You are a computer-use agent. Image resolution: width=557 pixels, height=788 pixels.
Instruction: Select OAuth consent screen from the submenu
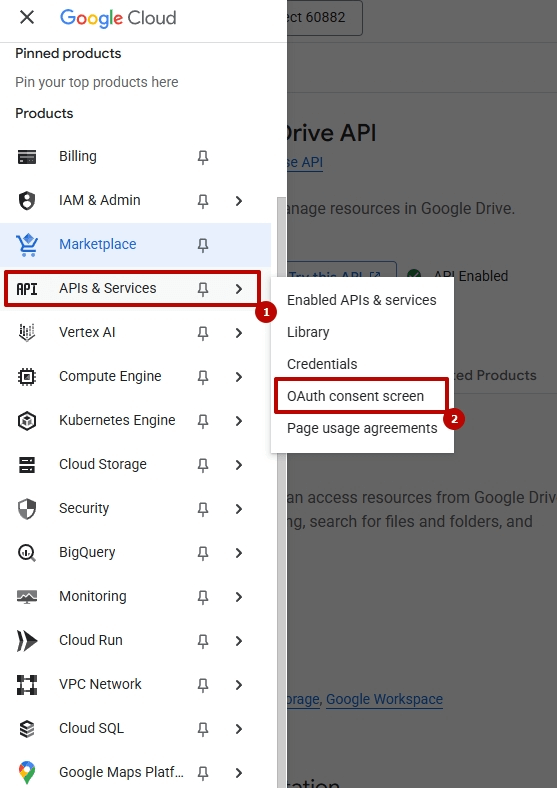[x=355, y=396]
